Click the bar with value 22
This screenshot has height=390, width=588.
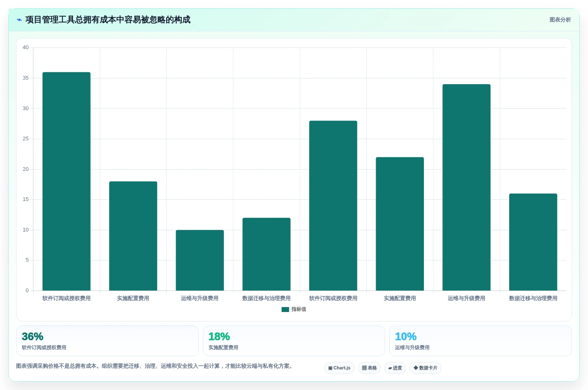[400, 224]
